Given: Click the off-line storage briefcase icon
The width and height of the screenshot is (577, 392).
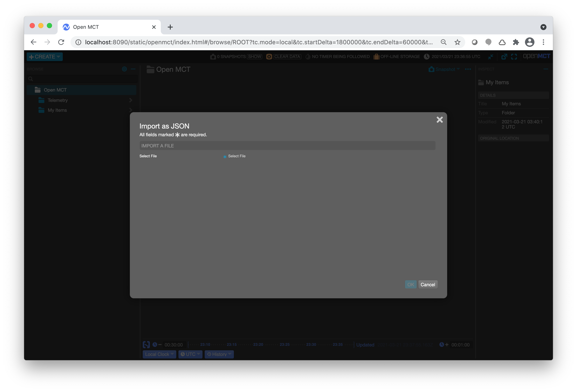Looking at the screenshot, I should click(376, 57).
